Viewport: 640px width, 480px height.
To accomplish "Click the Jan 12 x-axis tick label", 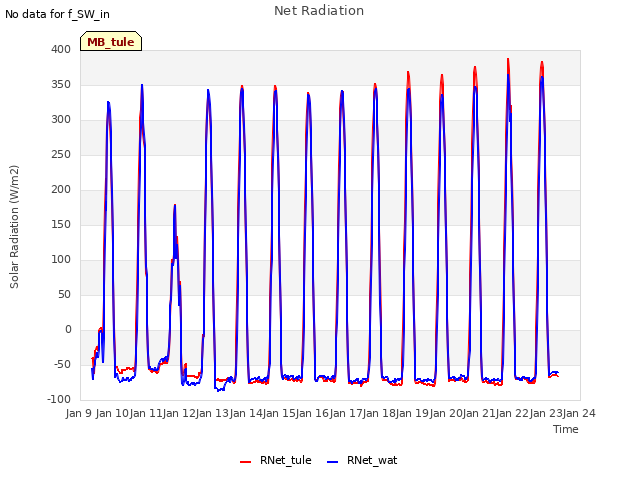I will pyautogui.click(x=179, y=413).
